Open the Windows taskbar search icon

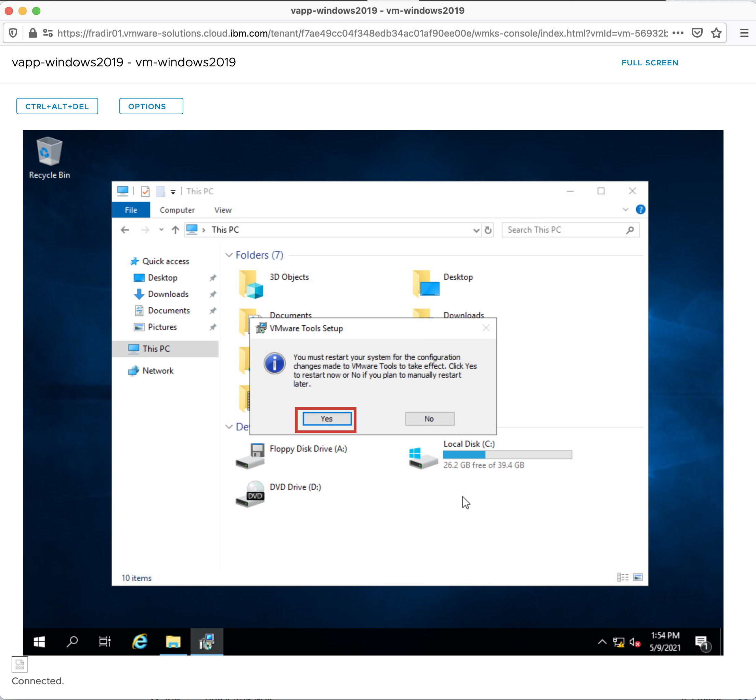(x=72, y=642)
